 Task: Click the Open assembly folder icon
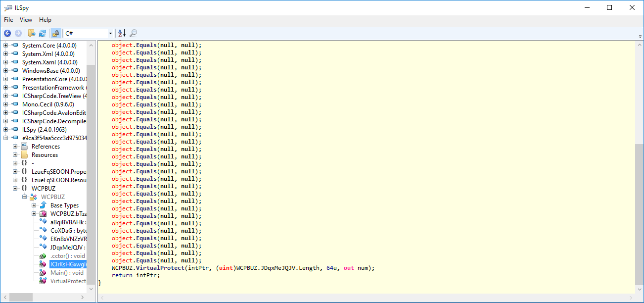point(32,33)
